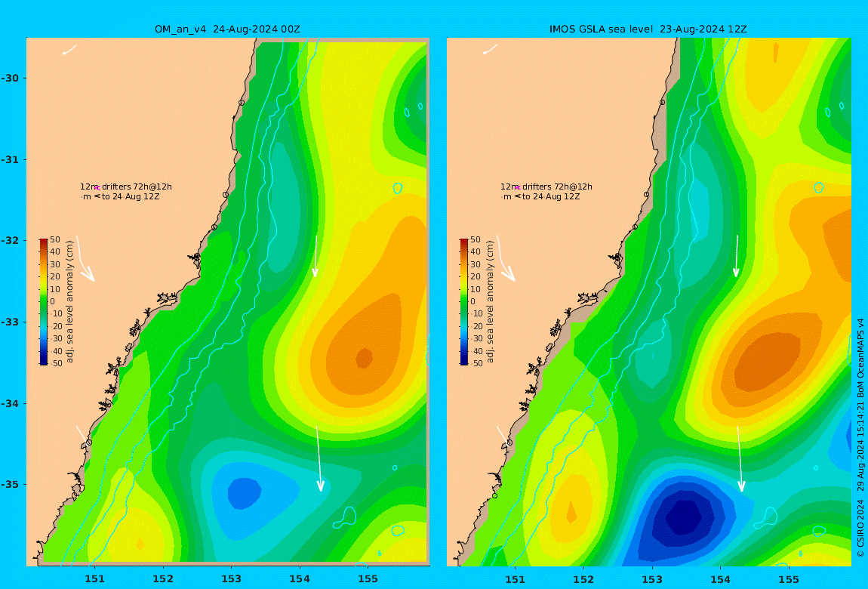Click the magenta drifter marker in left legend
Viewport: 868px width, 589px height.
97,188
